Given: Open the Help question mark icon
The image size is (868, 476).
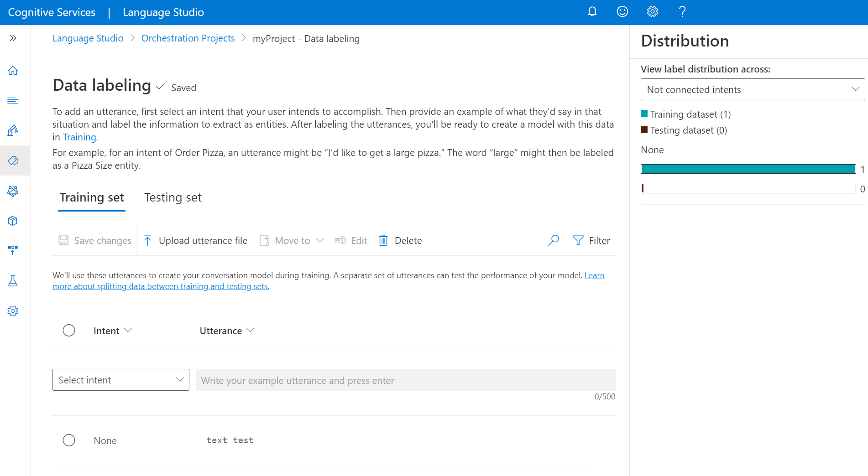Looking at the screenshot, I should point(682,11).
